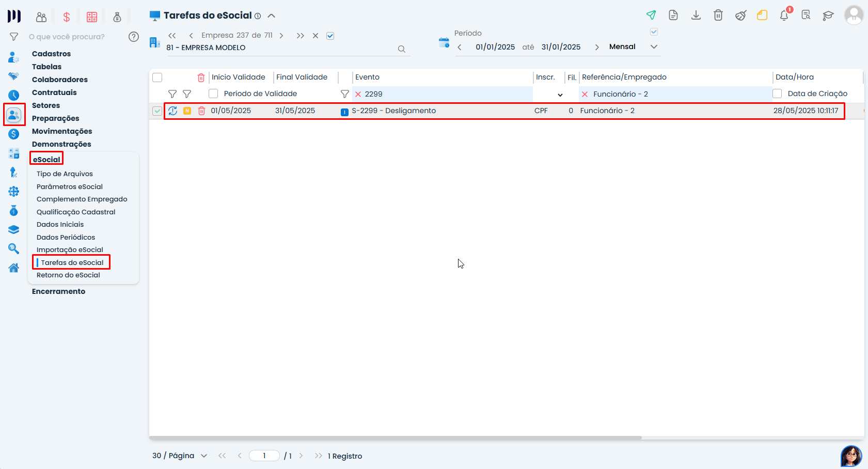Toggle the checkbox next to company navigation
Viewport: 868px width, 469px height.
coord(330,36)
